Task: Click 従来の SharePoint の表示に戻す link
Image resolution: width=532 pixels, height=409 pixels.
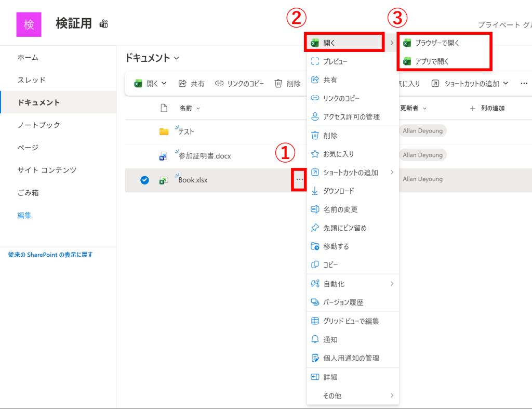Action: pos(50,255)
